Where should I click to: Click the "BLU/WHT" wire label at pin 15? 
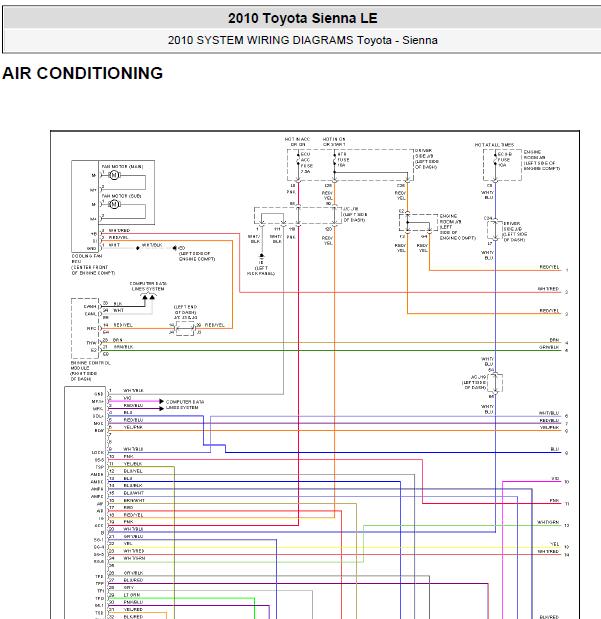point(133,493)
